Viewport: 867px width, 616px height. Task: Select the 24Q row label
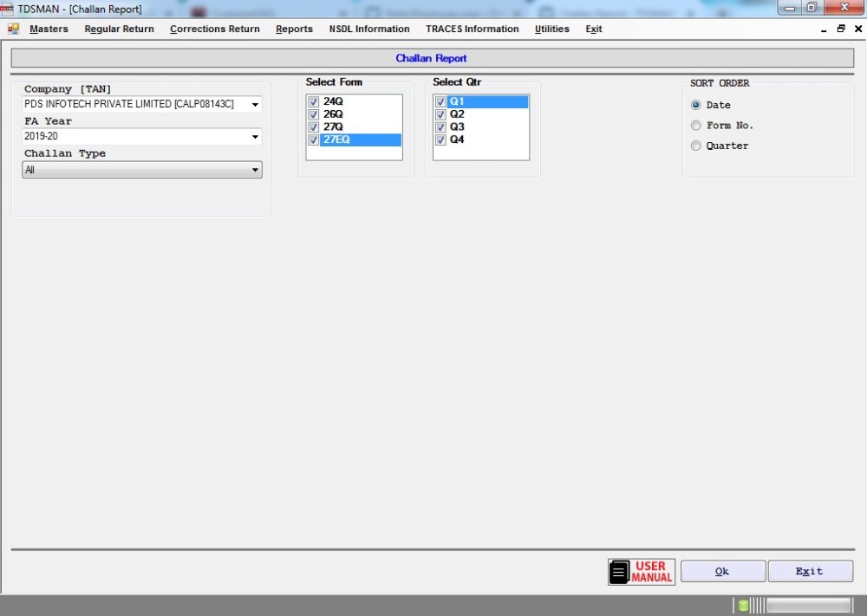coord(333,101)
